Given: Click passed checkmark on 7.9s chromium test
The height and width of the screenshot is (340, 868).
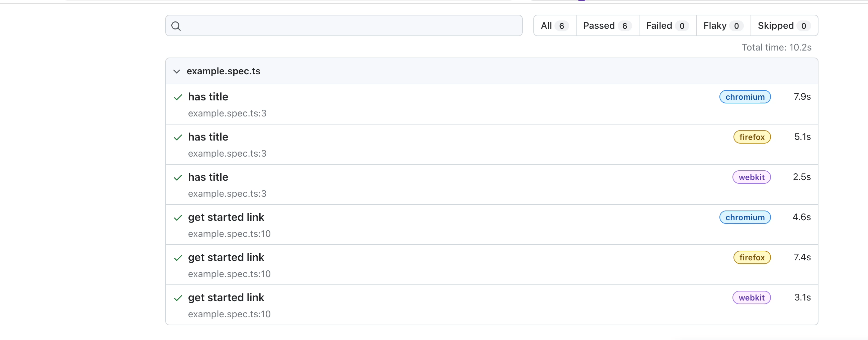Looking at the screenshot, I should point(178,97).
